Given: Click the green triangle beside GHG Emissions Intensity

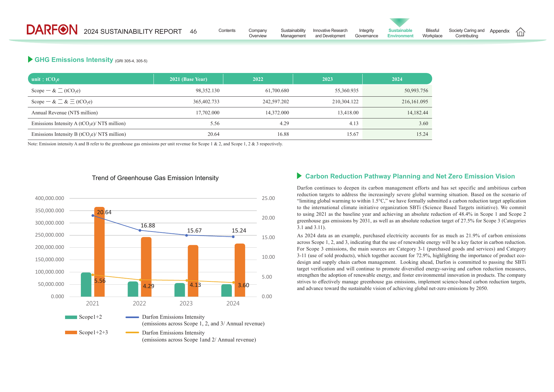Looking at the screenshot, I should (30, 59).
